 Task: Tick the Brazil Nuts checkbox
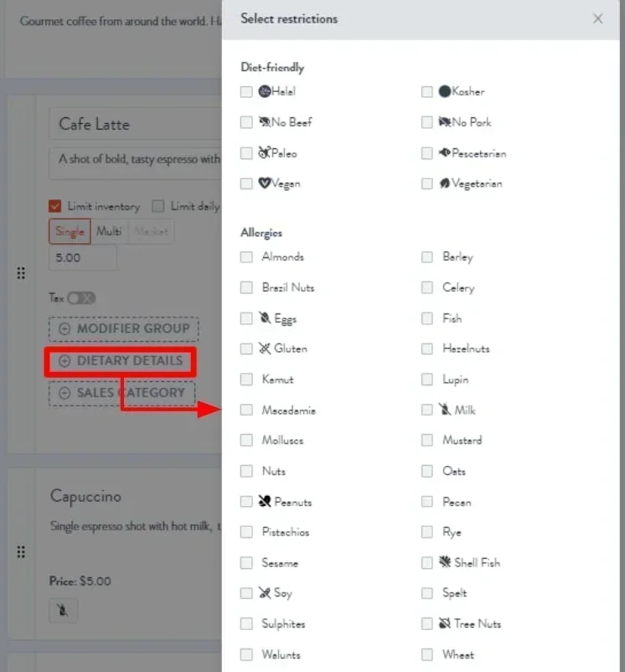click(246, 287)
